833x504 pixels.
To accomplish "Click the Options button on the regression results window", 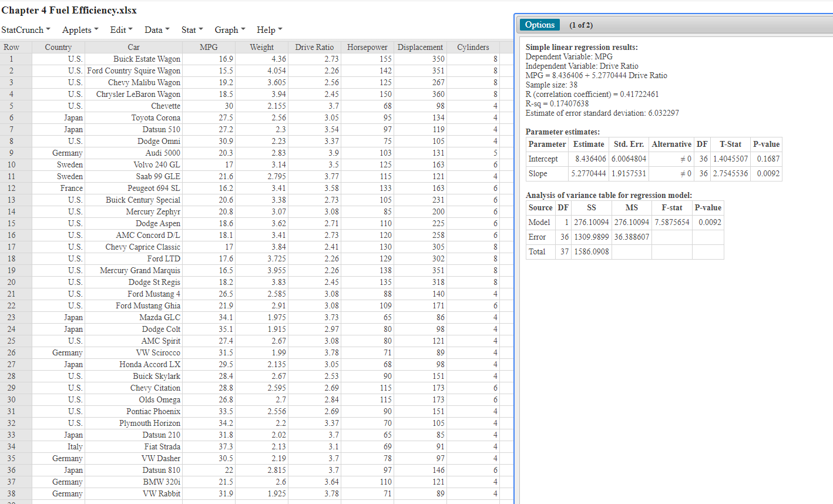I will click(x=540, y=24).
